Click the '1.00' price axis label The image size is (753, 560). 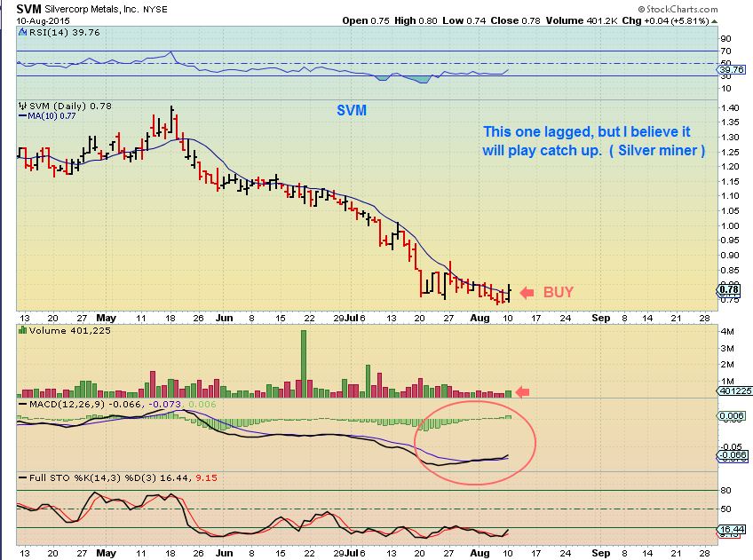point(730,226)
